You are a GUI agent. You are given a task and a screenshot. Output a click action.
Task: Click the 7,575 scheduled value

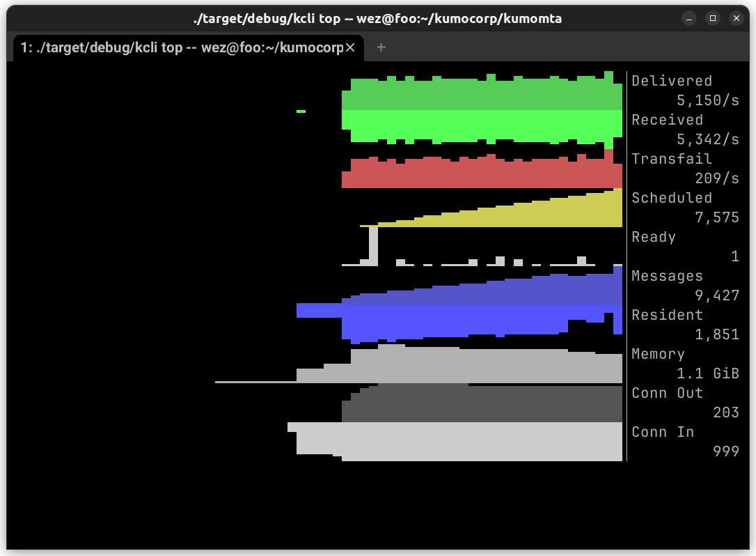coord(717,217)
